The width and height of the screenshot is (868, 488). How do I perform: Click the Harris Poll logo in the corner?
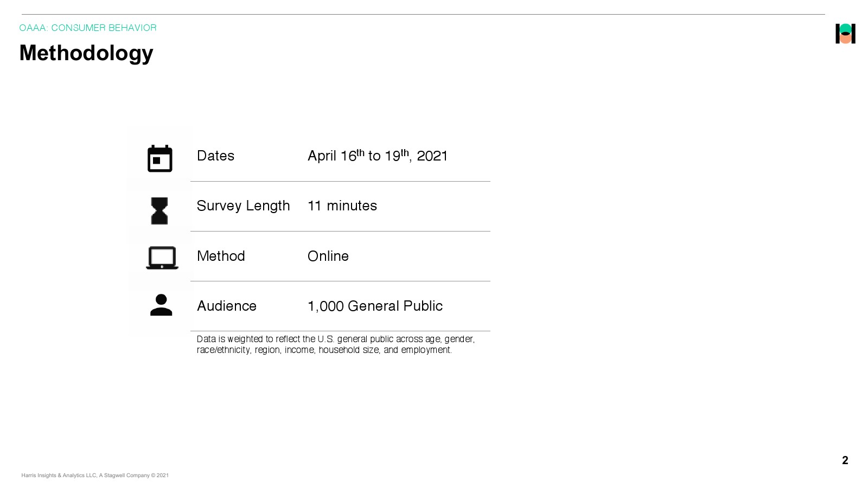(845, 34)
